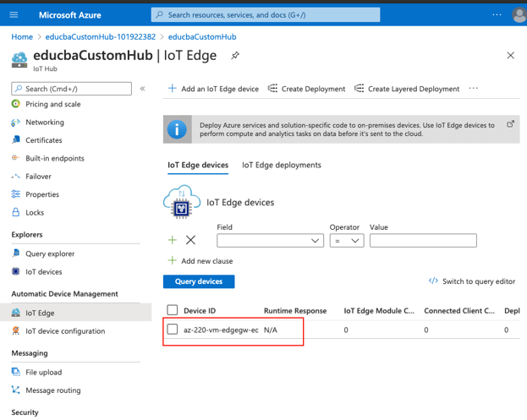Screen dimensions: 527x420
Task: Open IoT device configuration menu item
Action: [x=65, y=331]
